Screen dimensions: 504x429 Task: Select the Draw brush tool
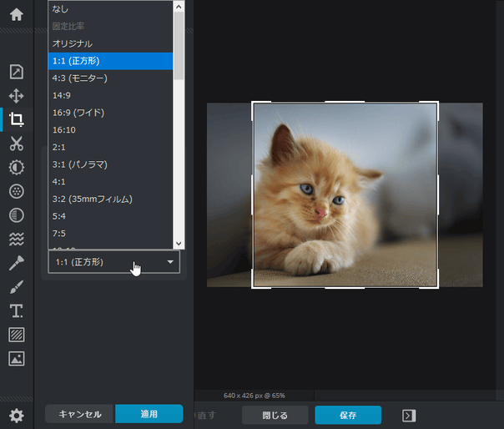17,287
